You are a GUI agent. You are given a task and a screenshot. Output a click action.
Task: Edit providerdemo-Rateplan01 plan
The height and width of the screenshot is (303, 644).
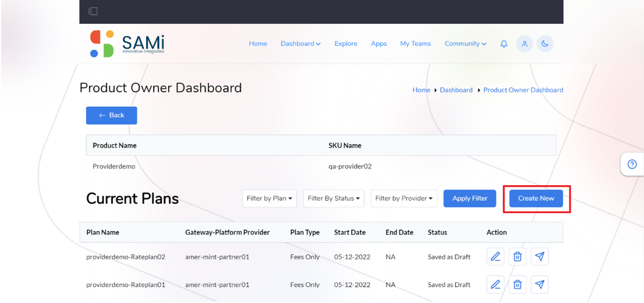pos(495,285)
